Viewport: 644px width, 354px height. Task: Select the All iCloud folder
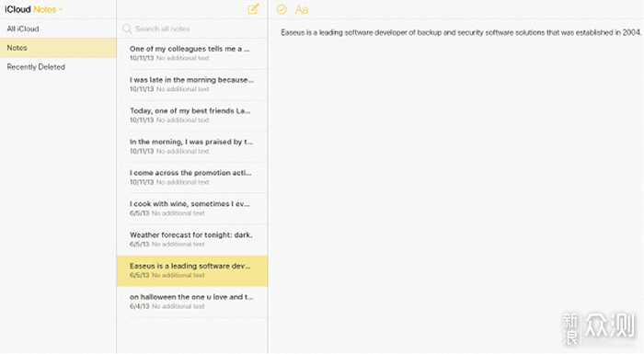click(x=58, y=29)
